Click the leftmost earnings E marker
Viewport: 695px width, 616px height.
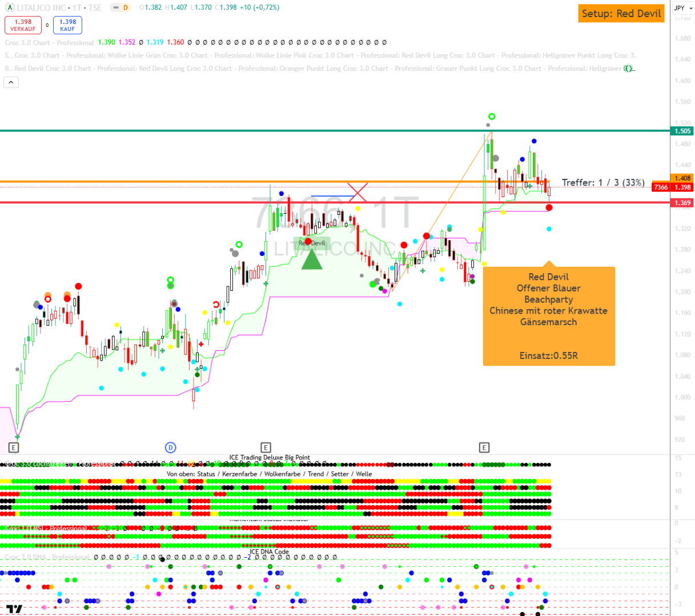pos(14,447)
